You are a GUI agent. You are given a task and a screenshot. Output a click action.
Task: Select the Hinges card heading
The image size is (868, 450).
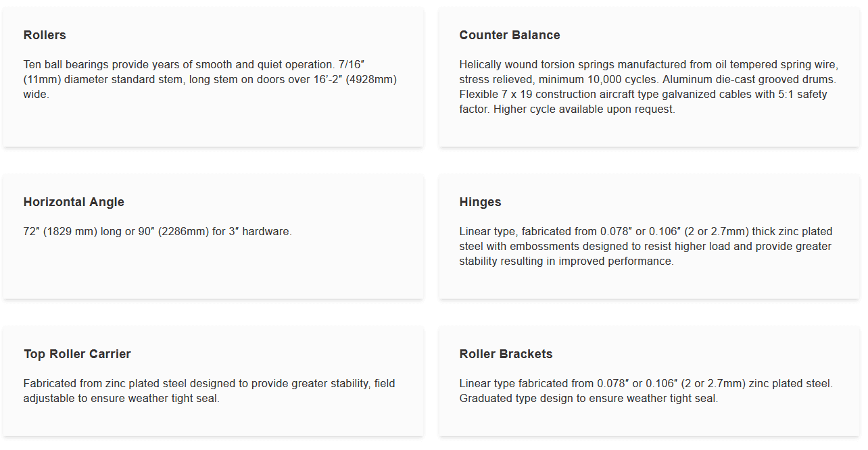[x=480, y=202]
